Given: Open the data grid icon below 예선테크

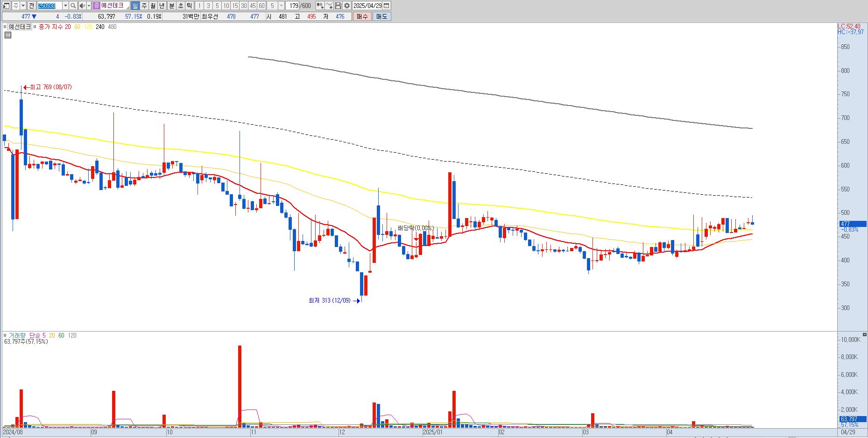Looking at the screenshot, I should click(7, 35).
